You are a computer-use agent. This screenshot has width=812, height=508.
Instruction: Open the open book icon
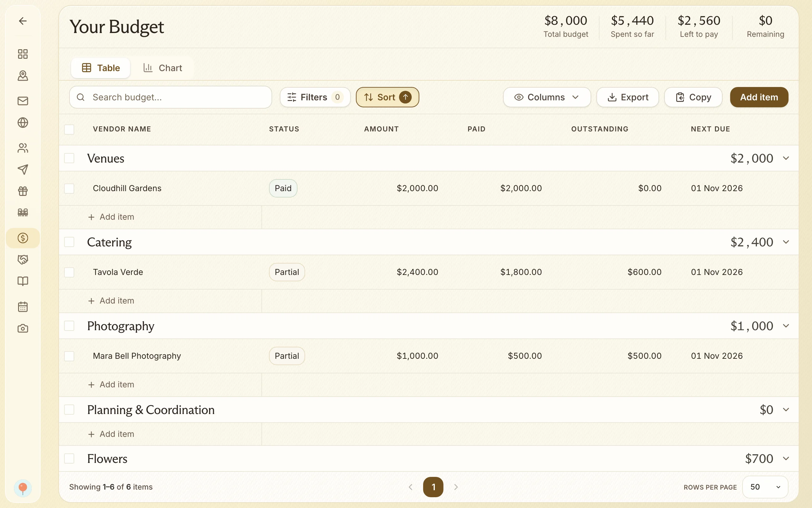[x=23, y=281]
